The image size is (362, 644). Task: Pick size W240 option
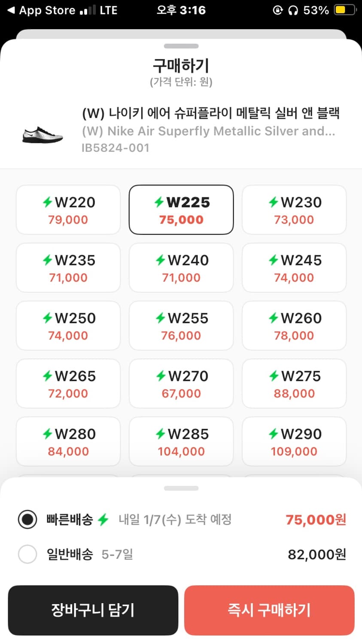181,268
